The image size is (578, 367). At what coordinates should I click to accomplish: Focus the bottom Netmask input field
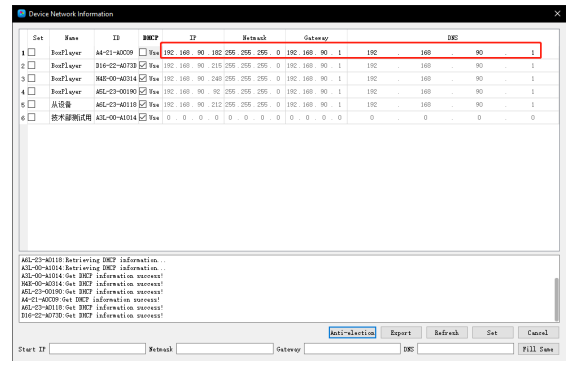click(225, 349)
